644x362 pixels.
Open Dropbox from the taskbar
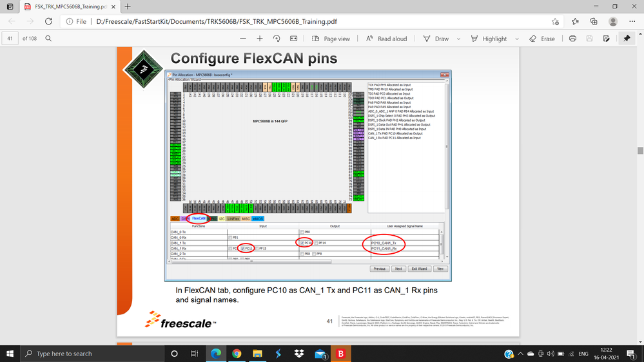pos(299,354)
